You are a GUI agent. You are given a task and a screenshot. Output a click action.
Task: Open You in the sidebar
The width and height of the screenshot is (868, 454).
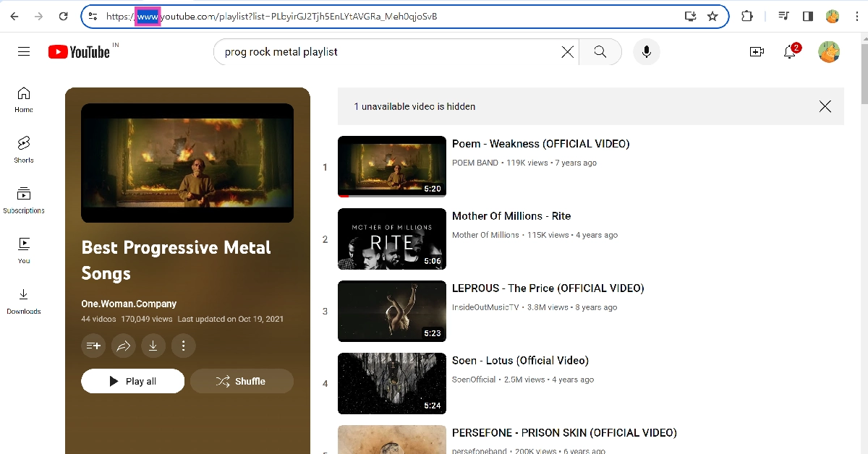click(24, 251)
